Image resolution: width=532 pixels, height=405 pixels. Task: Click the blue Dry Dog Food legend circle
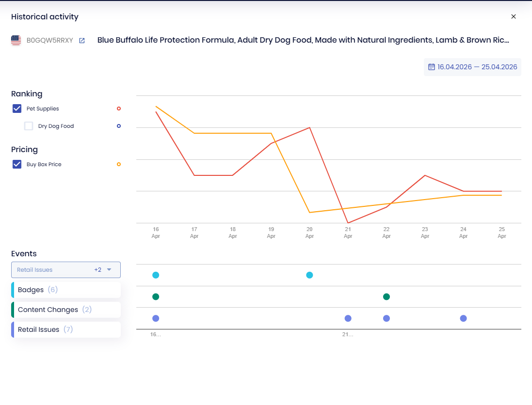119,126
